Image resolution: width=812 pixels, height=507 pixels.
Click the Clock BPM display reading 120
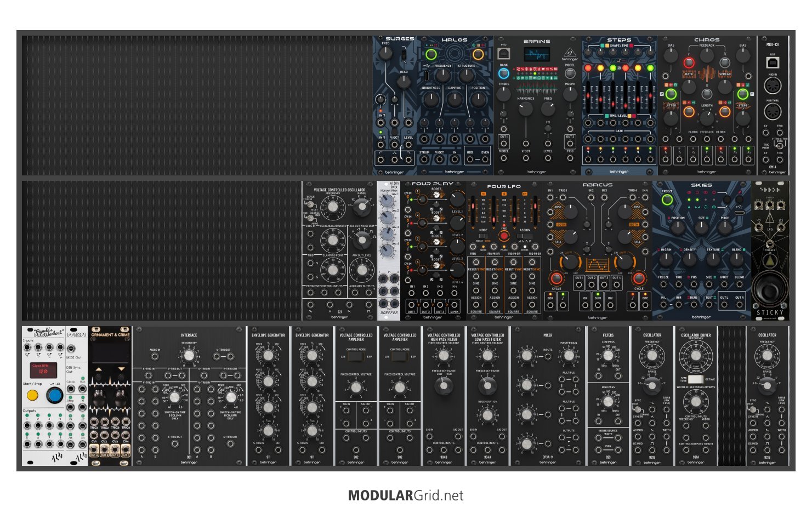[x=44, y=370]
